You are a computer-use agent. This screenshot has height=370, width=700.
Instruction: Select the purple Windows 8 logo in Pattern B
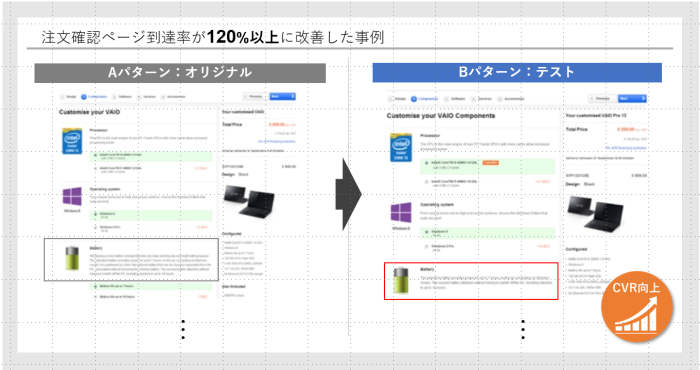(x=401, y=212)
